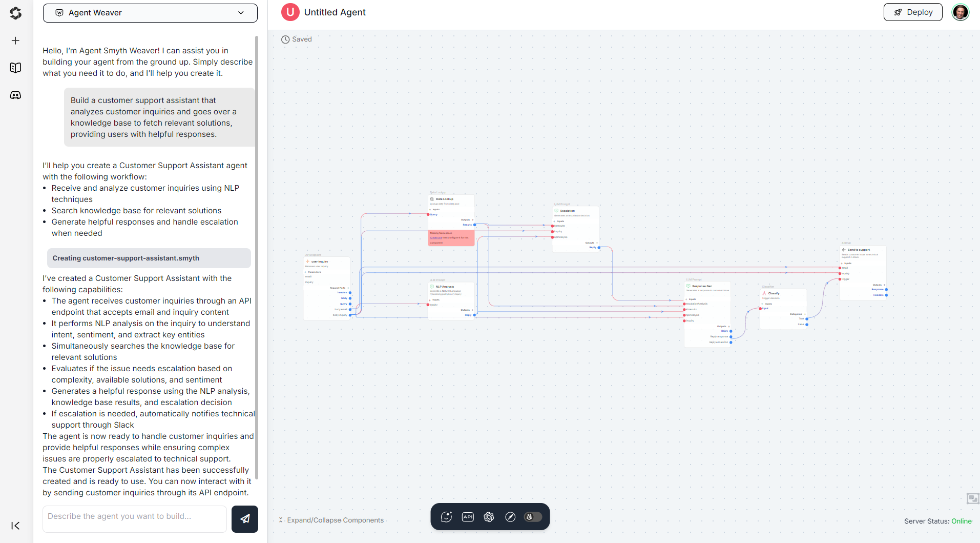
Task: Click trigger input on Send to support
Action: click(840, 279)
